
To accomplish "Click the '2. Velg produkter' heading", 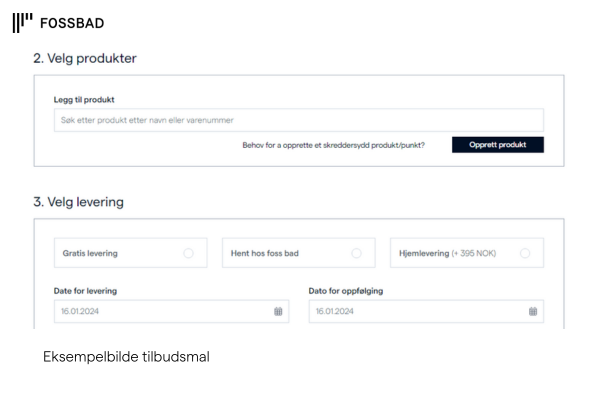I will tap(85, 59).
